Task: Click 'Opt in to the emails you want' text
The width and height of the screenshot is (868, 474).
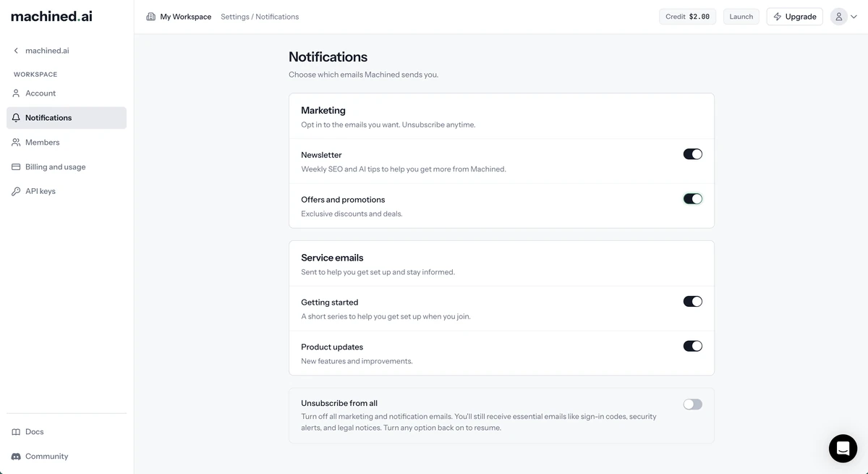Action: (x=388, y=125)
